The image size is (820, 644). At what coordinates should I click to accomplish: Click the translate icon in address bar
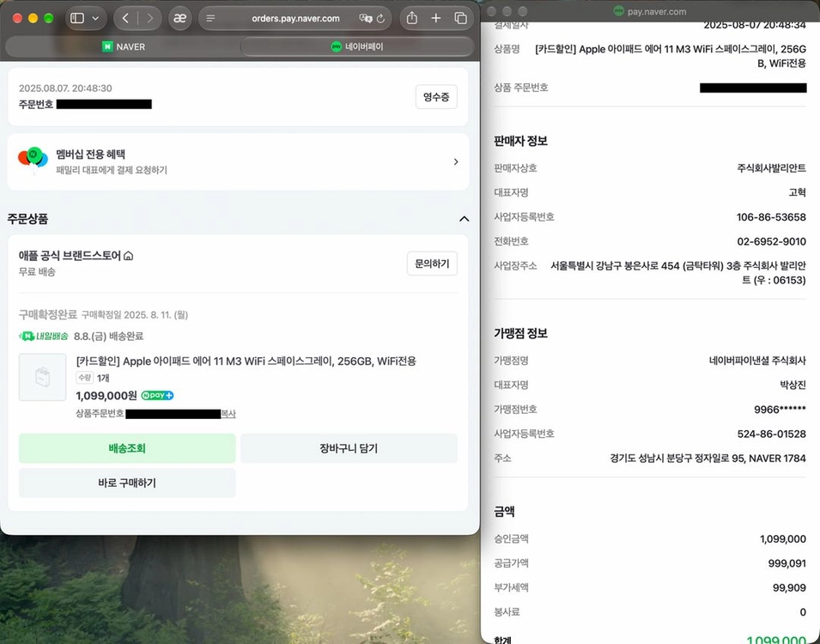click(366, 18)
